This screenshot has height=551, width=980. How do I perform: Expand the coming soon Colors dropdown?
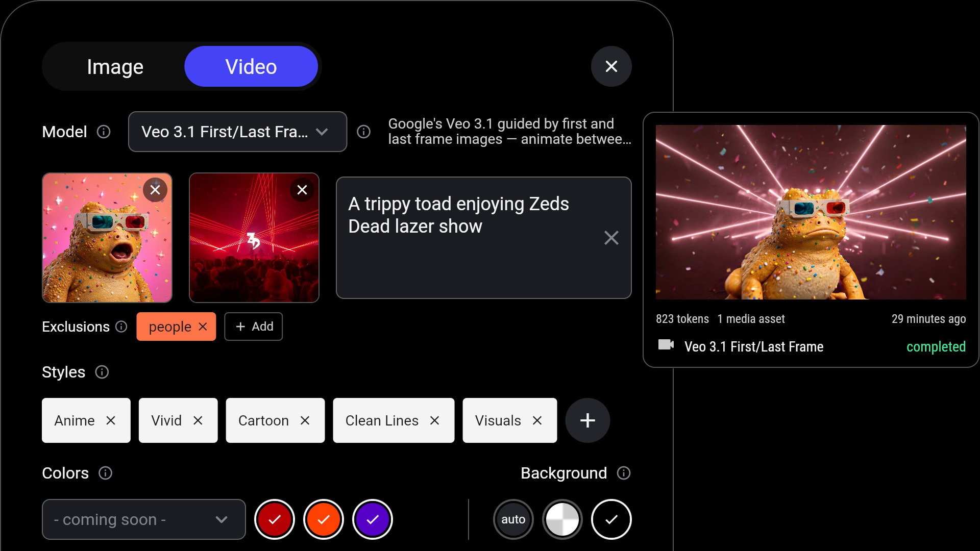143,519
